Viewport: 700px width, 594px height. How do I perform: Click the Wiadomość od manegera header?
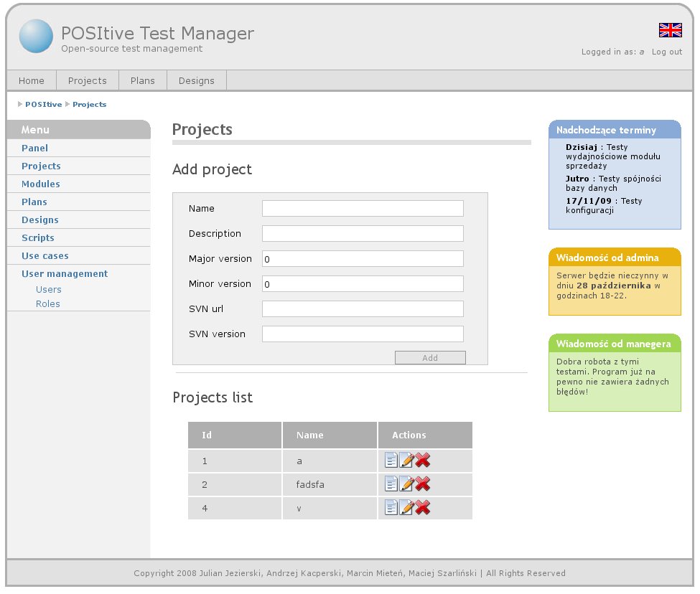[615, 344]
